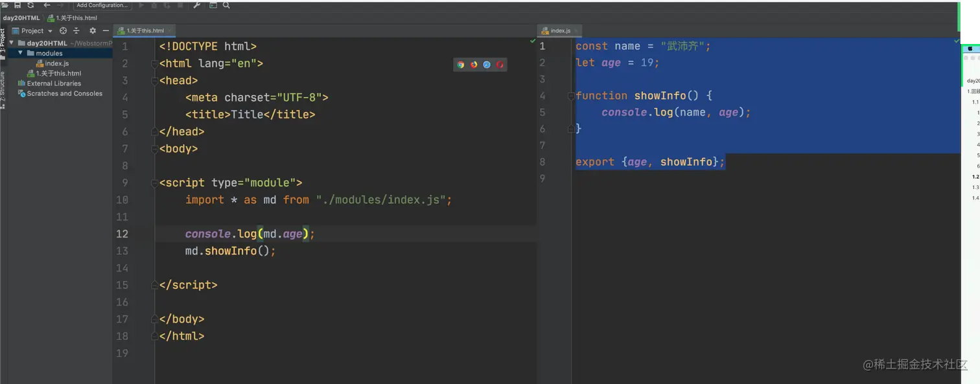The width and height of the screenshot is (980, 384).
Task: Click fold marker at closing body line 17
Action: 155,319
